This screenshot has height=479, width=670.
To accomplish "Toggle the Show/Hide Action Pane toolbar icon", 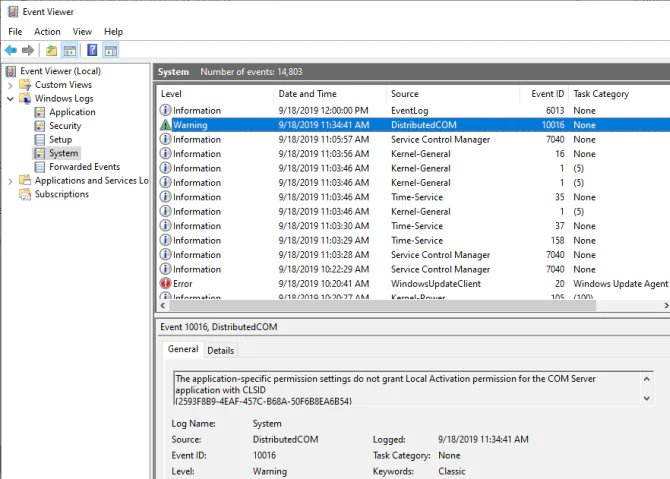I will (x=110, y=50).
